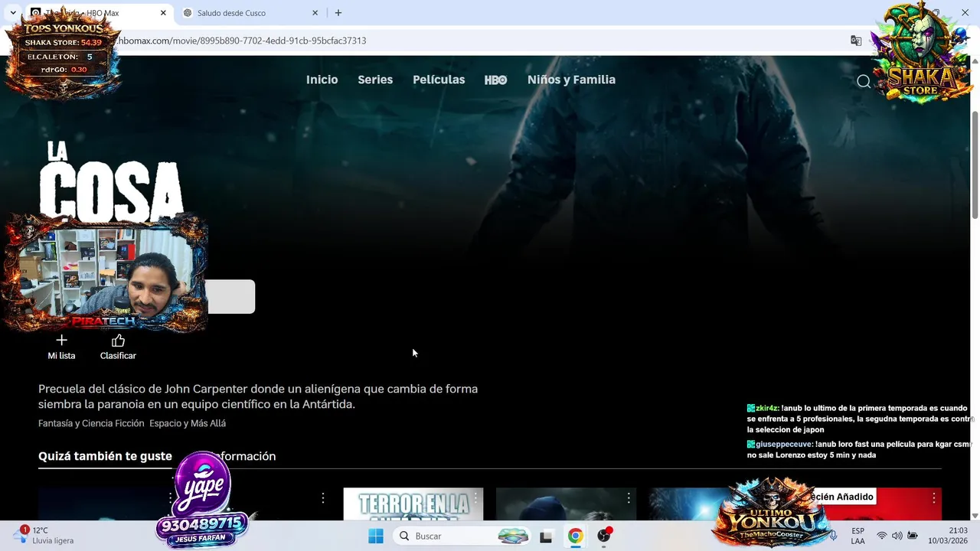This screenshot has height=551, width=980.
Task: Close the Saludo desde Cusco tab
Action: tap(315, 13)
